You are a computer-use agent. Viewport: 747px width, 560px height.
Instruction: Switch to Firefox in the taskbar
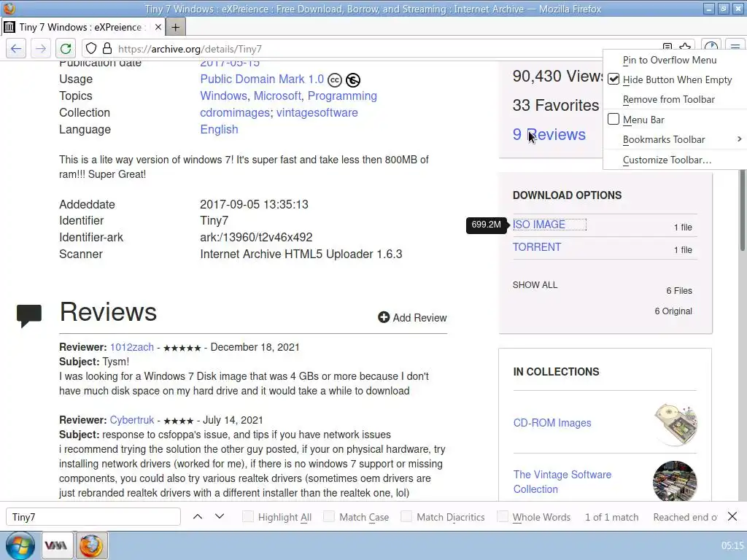coord(91,545)
